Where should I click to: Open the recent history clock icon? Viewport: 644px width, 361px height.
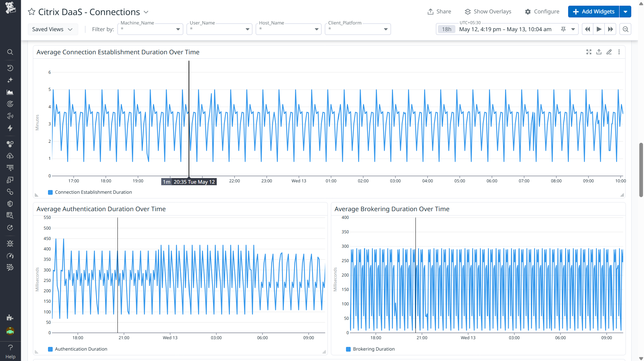pyautogui.click(x=10, y=68)
